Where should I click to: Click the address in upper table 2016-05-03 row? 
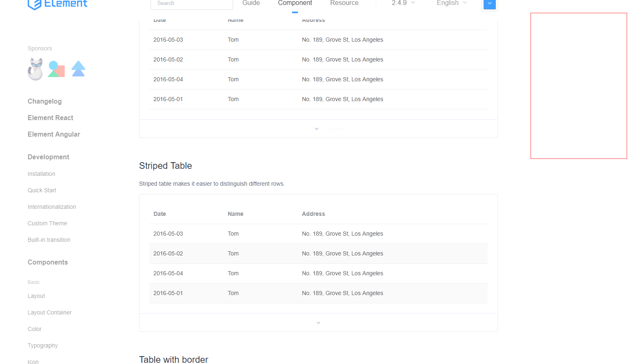click(342, 40)
